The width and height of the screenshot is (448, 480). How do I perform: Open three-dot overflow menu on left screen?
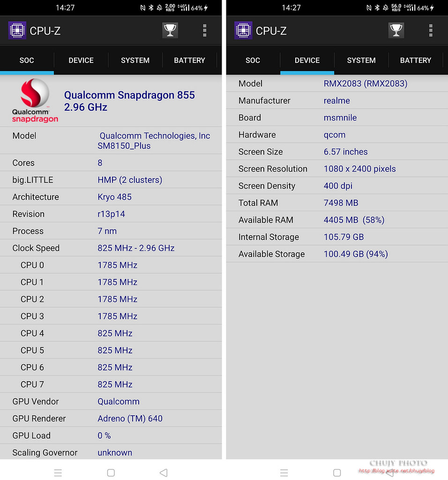(205, 30)
